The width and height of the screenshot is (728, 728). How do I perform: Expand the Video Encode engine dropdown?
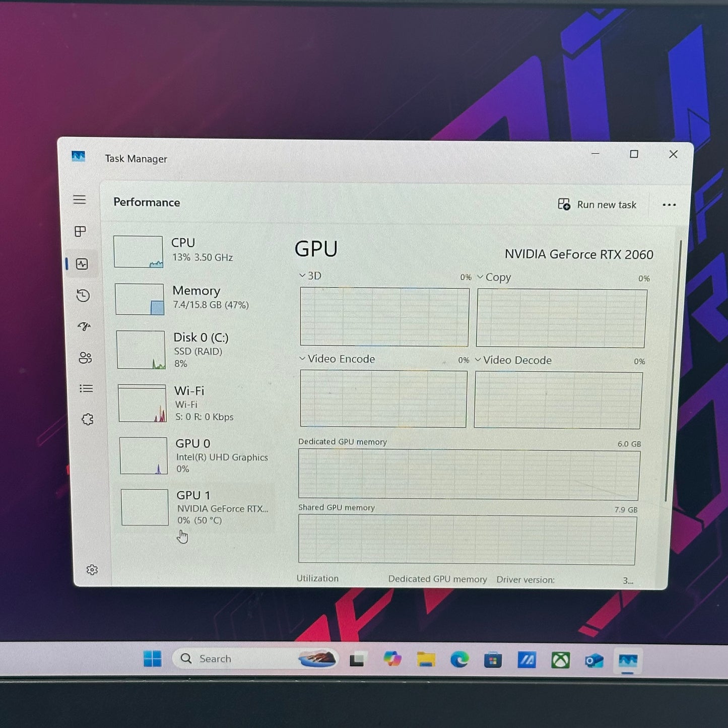(302, 359)
